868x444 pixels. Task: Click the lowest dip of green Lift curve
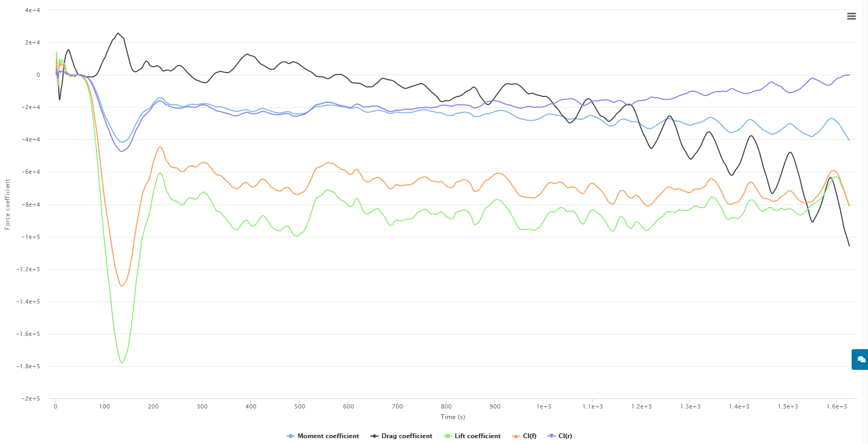[x=122, y=362]
